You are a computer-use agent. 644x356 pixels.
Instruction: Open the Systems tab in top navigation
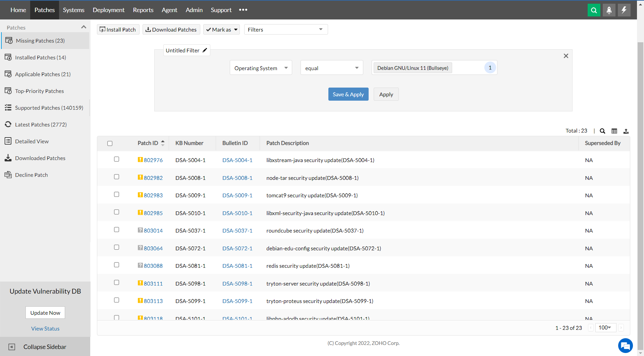pos(73,10)
